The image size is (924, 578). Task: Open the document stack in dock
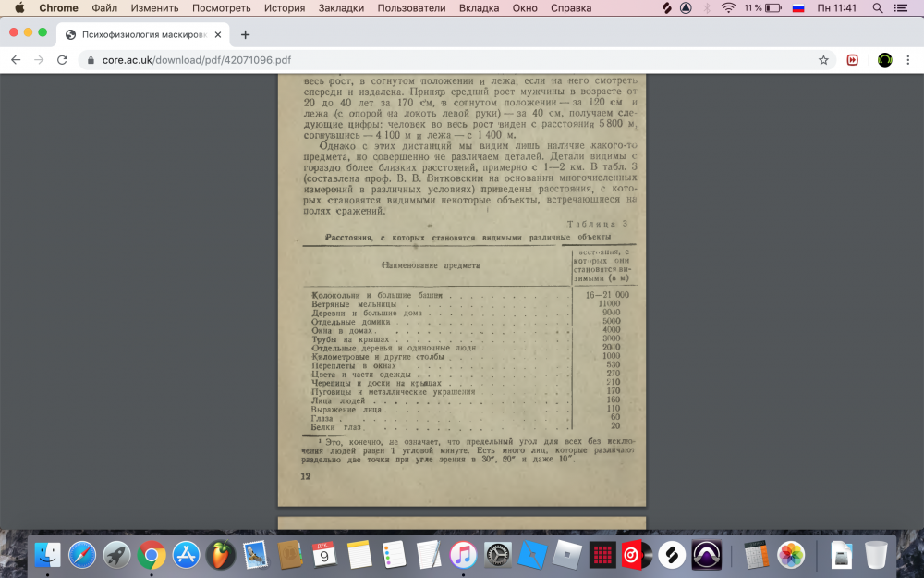click(842, 555)
